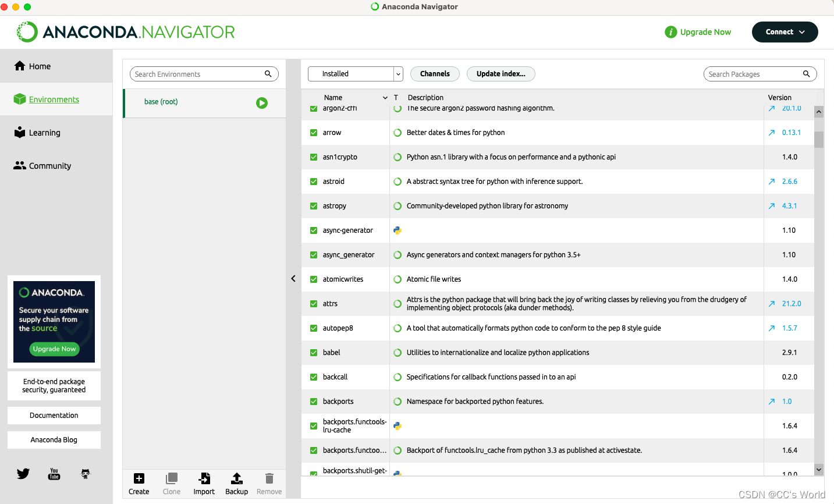The image size is (834, 504).
Task: Toggle the arrow package checkbox
Action: 314,133
